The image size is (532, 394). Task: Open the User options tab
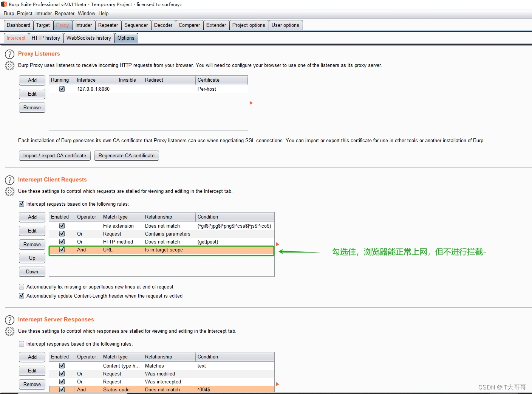tap(285, 25)
